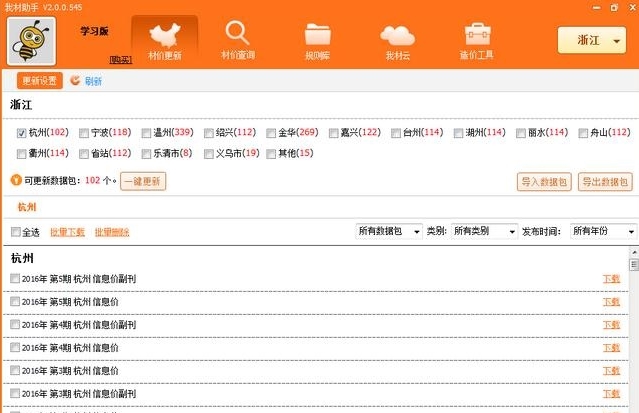Download 2016年第4期杭州信息价副刊
This screenshot has height=413, width=639.
(x=611, y=325)
